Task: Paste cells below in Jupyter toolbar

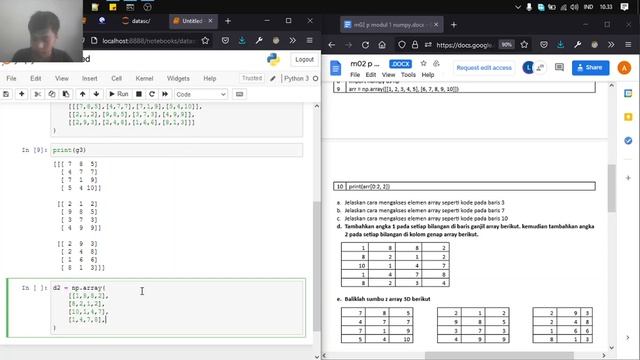Action: click(x=66, y=94)
